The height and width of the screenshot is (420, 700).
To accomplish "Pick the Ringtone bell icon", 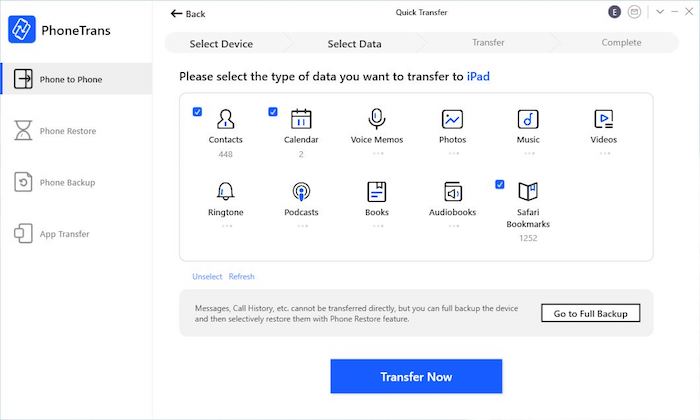I will click(x=226, y=192).
